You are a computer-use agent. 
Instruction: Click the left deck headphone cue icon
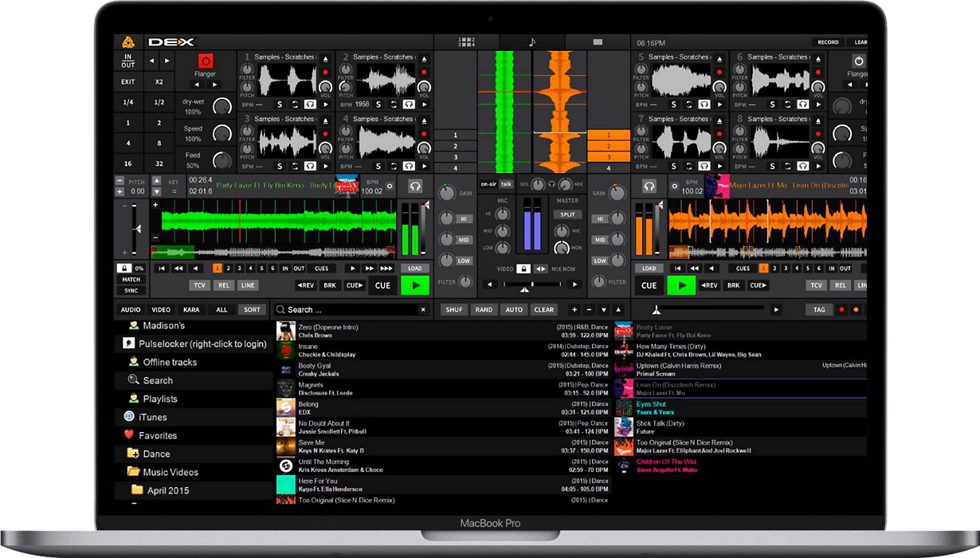(415, 187)
